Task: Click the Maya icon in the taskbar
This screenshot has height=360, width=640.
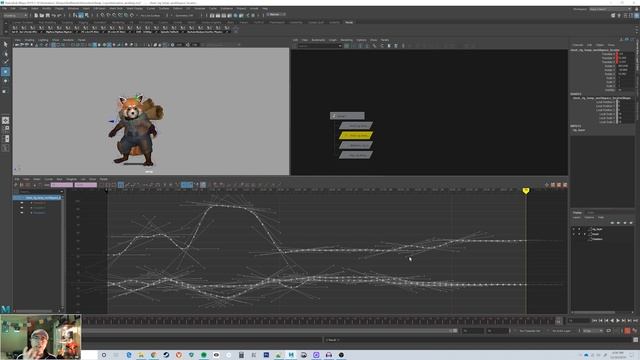Action: pos(291,355)
